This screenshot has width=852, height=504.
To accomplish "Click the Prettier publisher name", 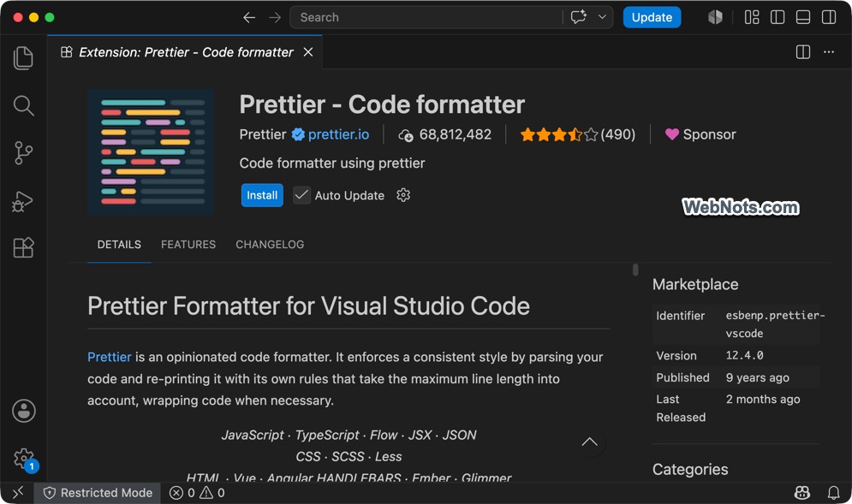I will 262,134.
